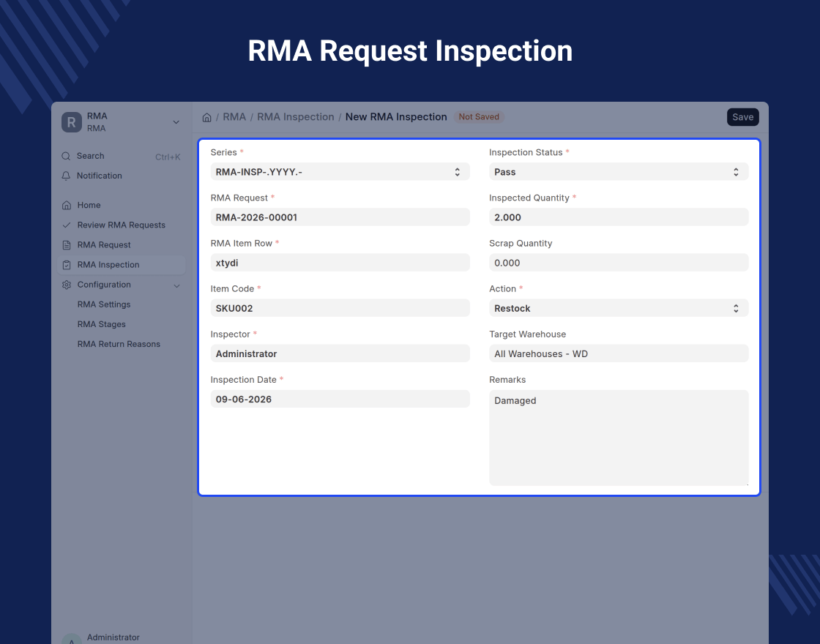
Task: Click the RMA breadcrumb link
Action: pos(234,117)
